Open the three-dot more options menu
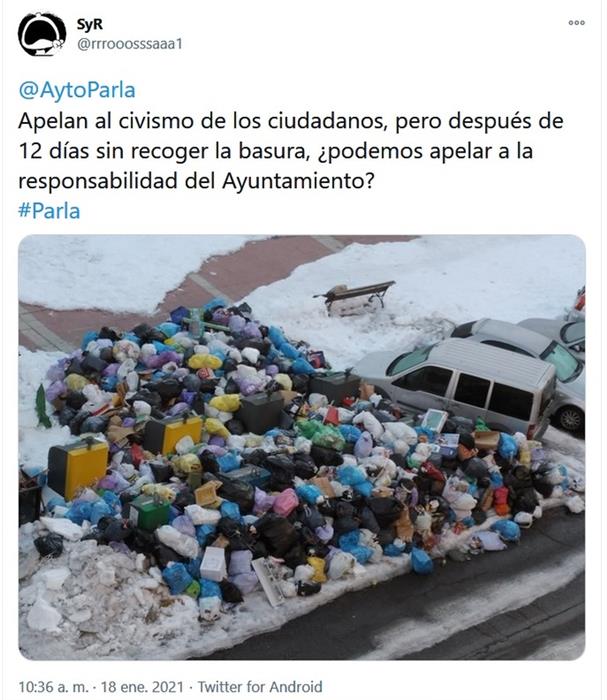Viewport: 607px width, 700px height. coord(576,23)
